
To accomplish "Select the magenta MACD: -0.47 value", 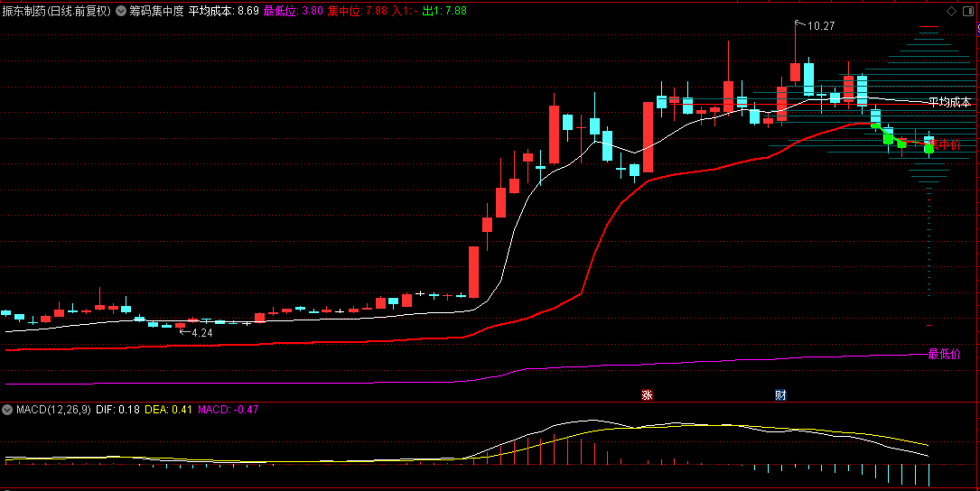I will pyautogui.click(x=229, y=410).
